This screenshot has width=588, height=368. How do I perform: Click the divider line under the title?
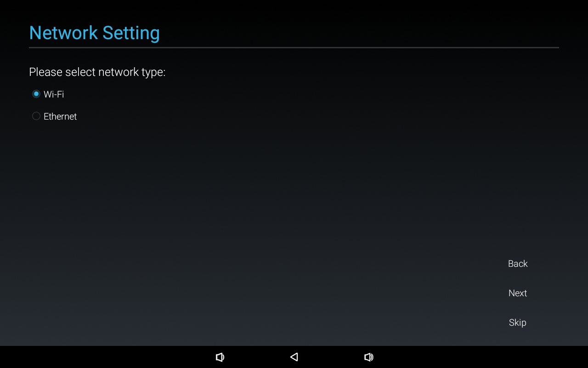tap(294, 47)
